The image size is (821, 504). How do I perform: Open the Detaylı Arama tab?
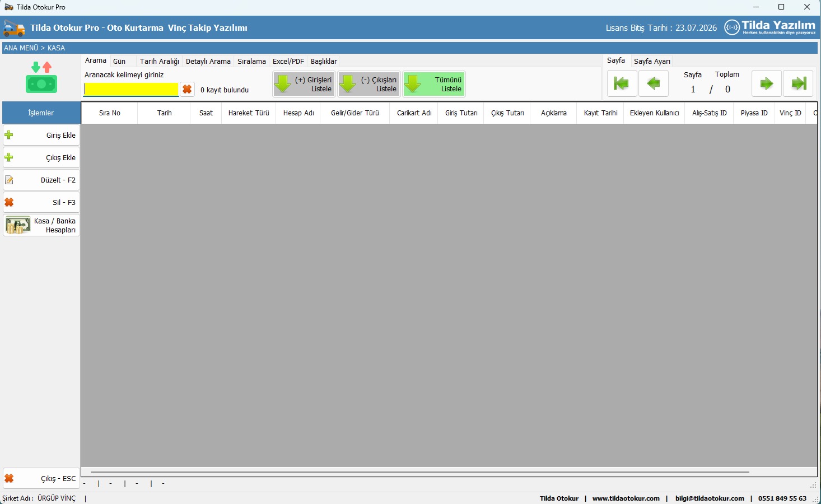[x=208, y=62]
